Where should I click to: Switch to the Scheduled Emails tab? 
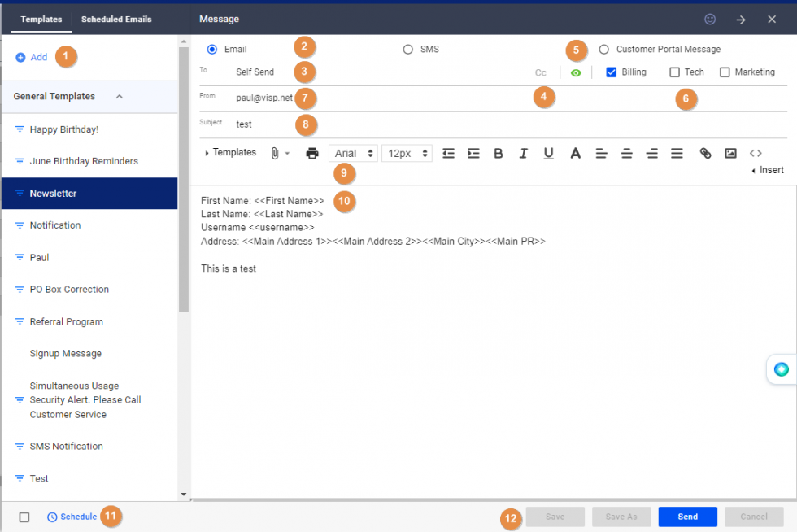pos(116,18)
